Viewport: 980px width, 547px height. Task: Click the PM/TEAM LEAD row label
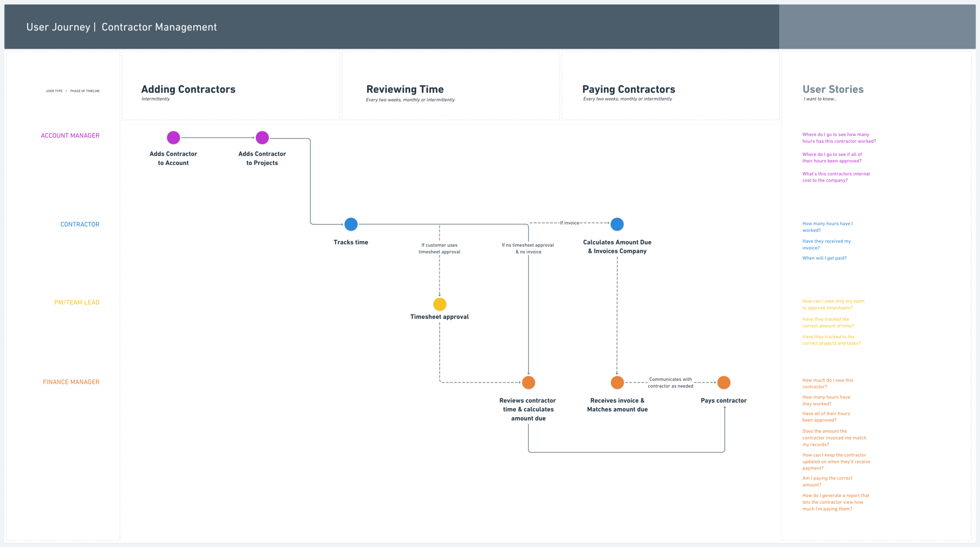[77, 302]
